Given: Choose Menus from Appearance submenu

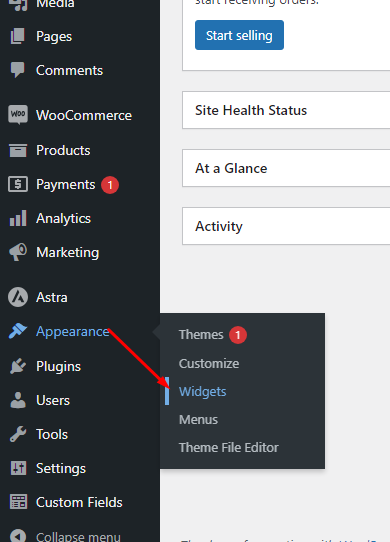Looking at the screenshot, I should click(198, 420).
